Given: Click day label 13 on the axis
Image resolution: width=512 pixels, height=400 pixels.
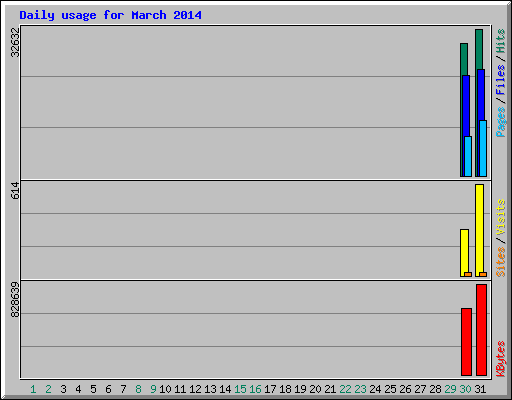Looking at the screenshot, I should [x=210, y=389].
